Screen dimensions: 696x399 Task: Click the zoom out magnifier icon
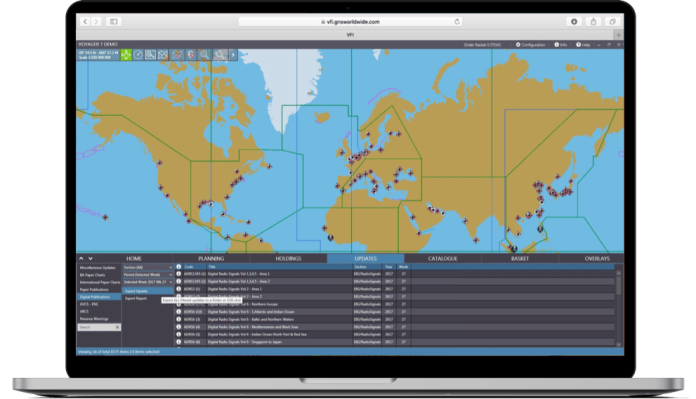tap(219, 55)
